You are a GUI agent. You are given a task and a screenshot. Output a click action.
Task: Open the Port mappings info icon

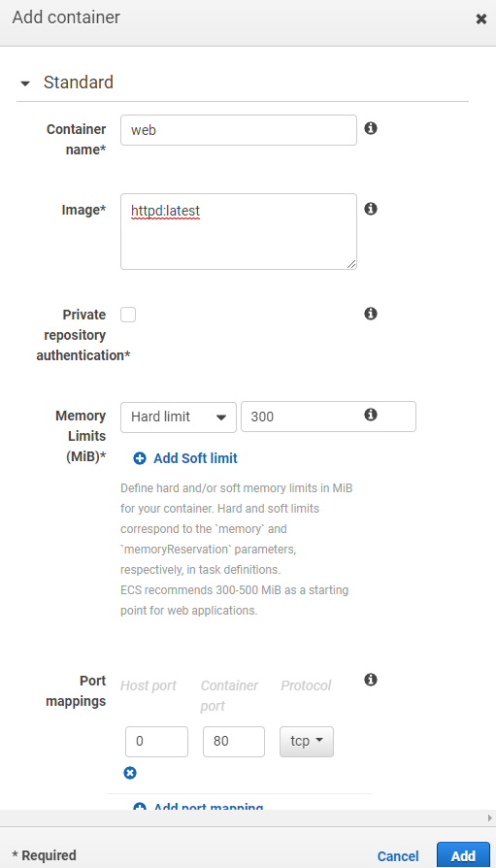point(371,680)
